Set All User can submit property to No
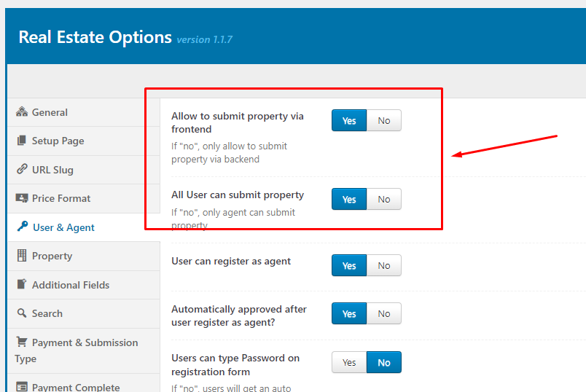586x392 pixels. pos(384,200)
